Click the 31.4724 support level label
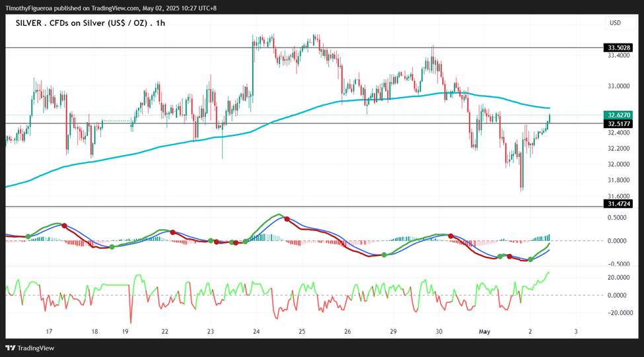644x357 pixels. coord(618,203)
